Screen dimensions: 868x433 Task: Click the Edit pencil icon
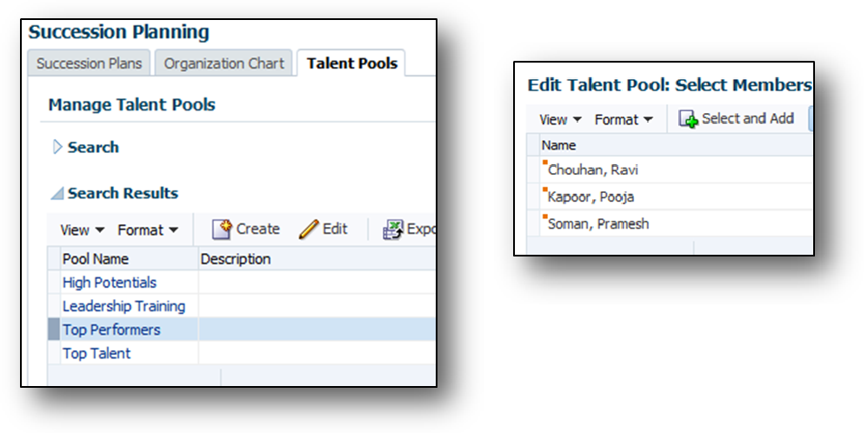[x=310, y=230]
